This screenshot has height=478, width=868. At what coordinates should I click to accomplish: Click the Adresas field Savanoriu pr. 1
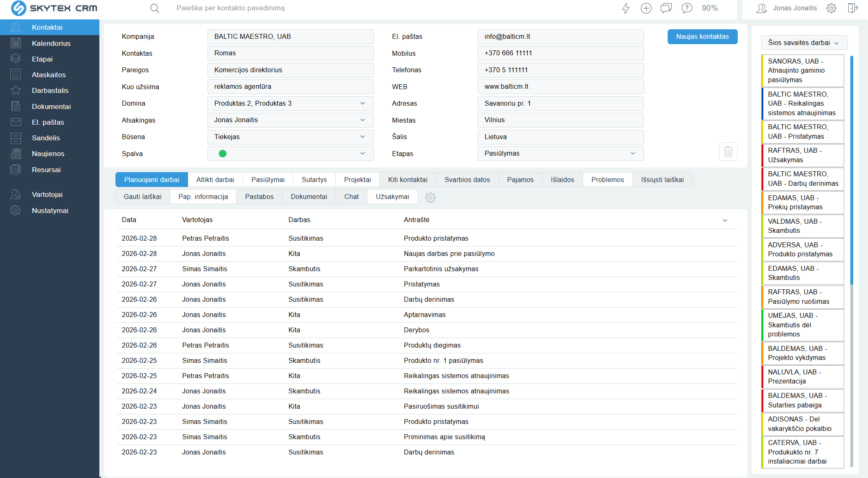click(561, 103)
